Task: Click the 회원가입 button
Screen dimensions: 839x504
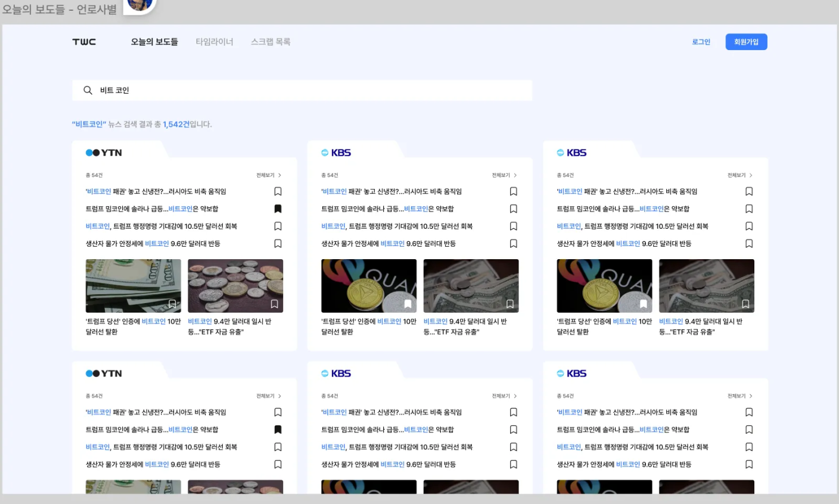Action: pyautogui.click(x=746, y=42)
